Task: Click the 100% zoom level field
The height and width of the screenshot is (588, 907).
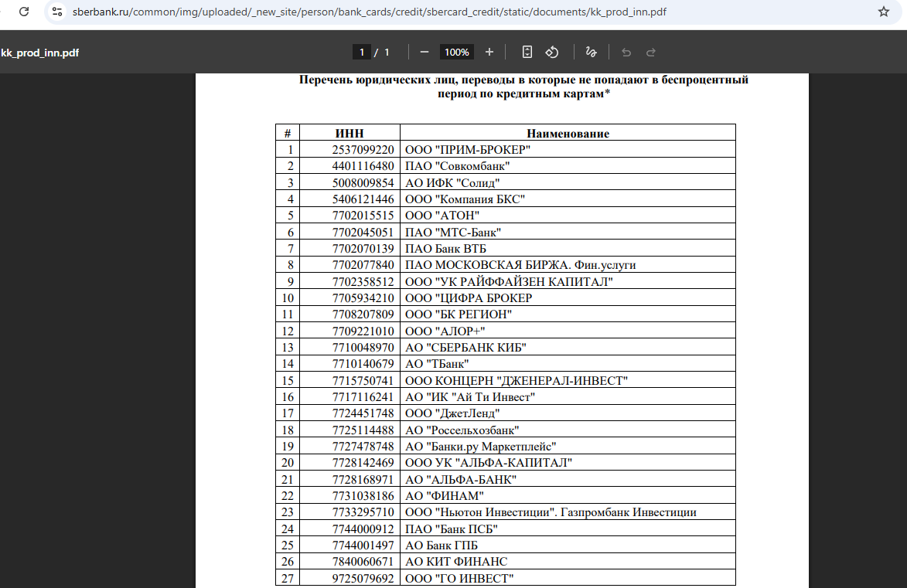Action: [456, 53]
